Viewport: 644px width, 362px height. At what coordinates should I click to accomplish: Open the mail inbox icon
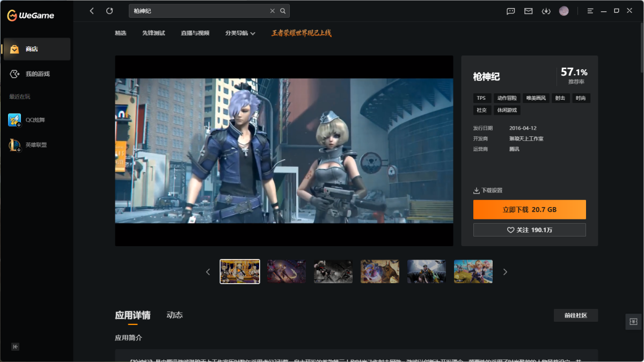click(x=528, y=11)
